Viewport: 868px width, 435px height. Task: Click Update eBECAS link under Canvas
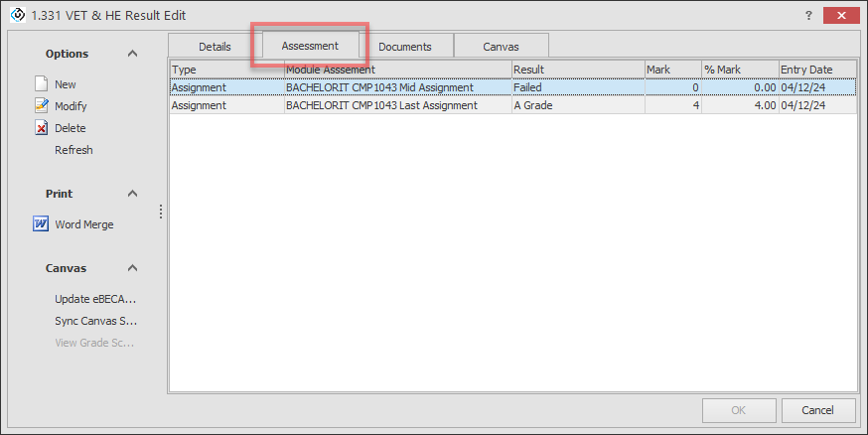[x=94, y=299]
